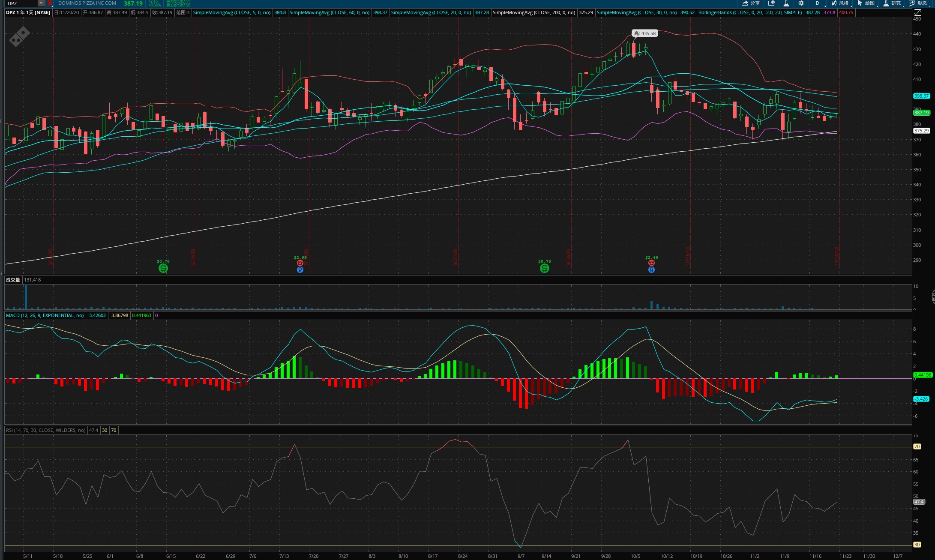Click the 70 overbought RSI axis tag
The width and height of the screenshot is (935, 560).
click(x=917, y=446)
